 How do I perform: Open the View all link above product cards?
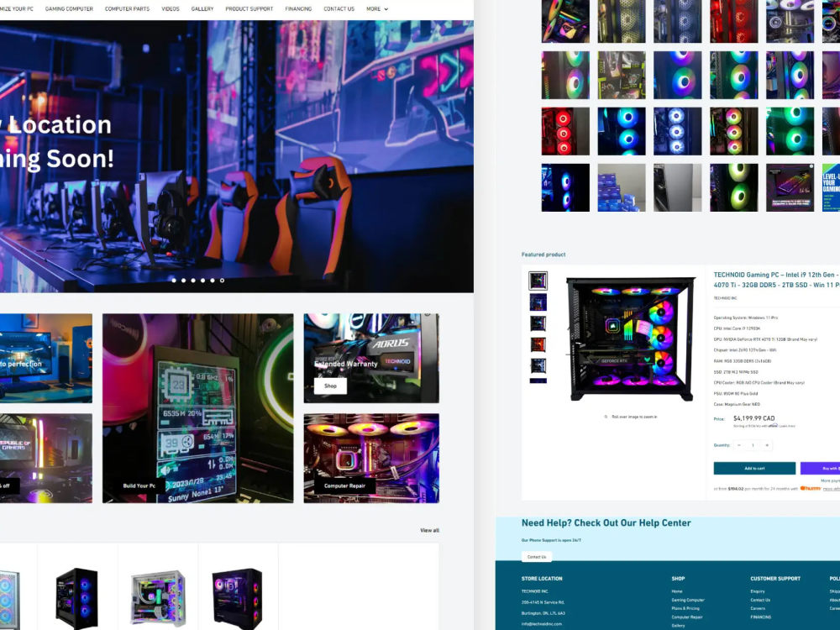point(429,530)
